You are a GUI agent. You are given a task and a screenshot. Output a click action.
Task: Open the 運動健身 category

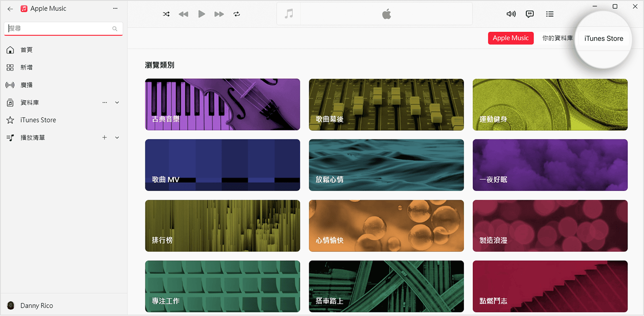pos(550,104)
